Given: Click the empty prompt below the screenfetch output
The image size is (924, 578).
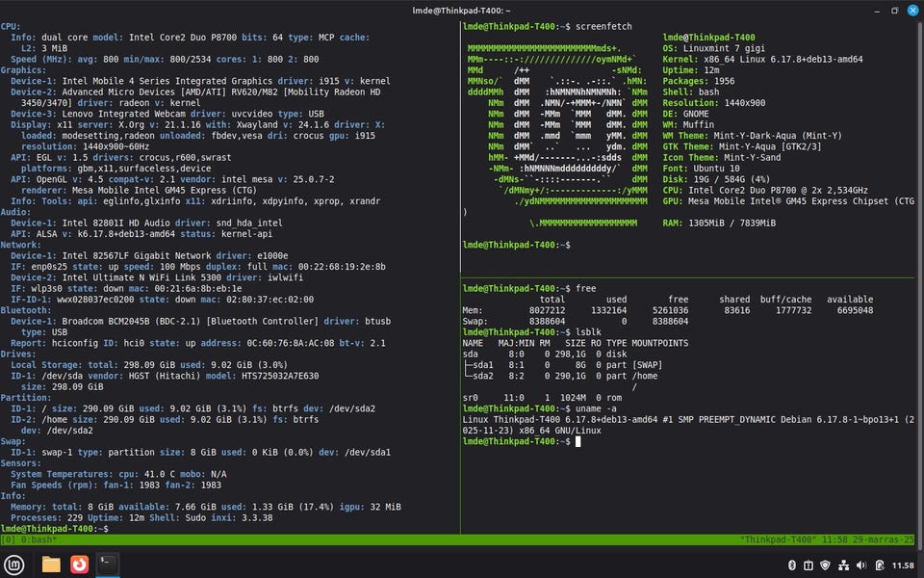Looking at the screenshot, I should pos(516,245).
